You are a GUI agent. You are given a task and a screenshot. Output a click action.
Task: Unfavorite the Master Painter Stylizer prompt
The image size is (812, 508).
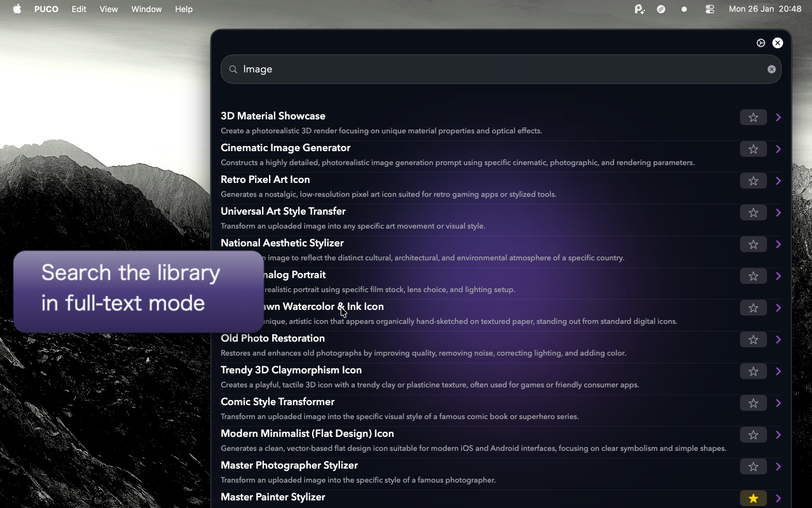(753, 498)
